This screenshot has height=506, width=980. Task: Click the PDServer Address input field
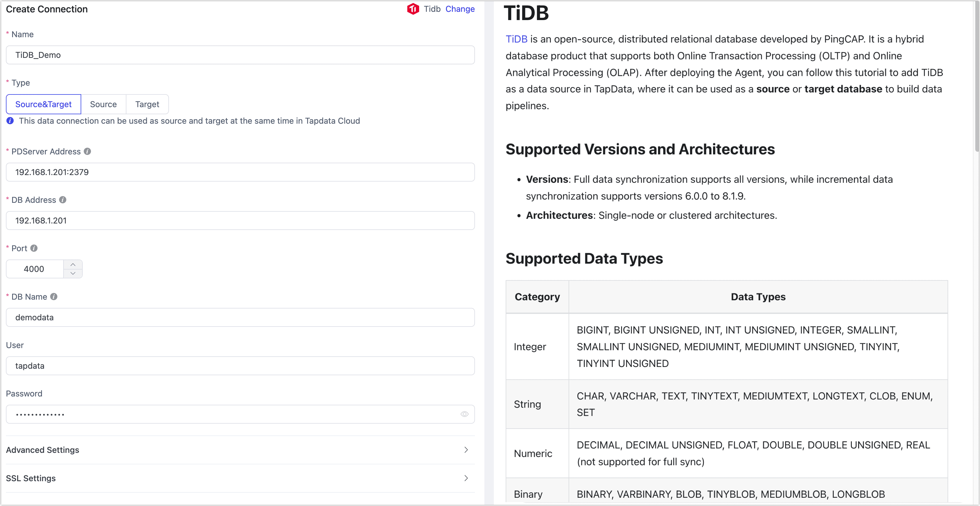coord(240,172)
